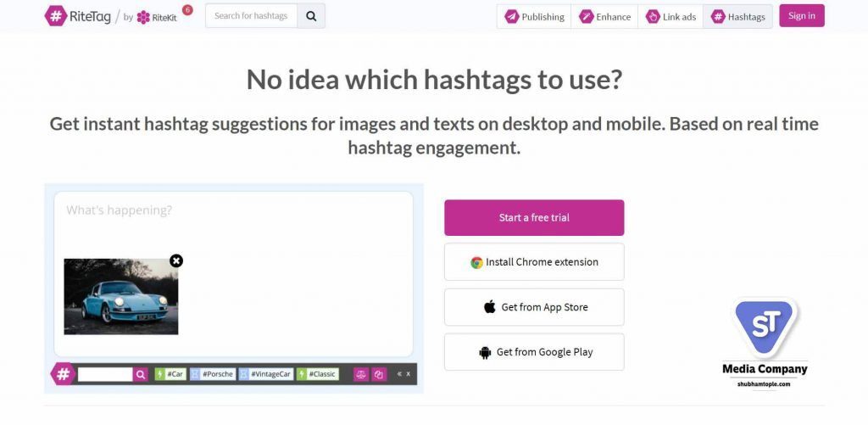Image resolution: width=868 pixels, height=425 pixels.
Task: Select the Hashtags menu tab
Action: pyautogui.click(x=738, y=17)
